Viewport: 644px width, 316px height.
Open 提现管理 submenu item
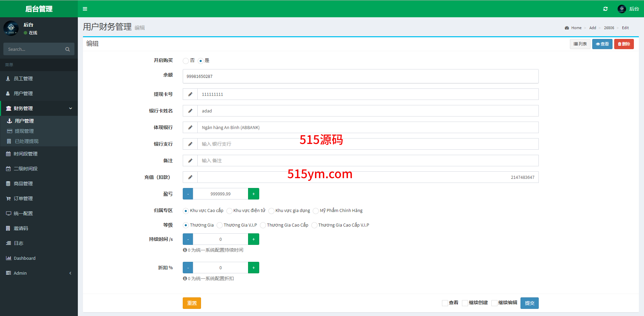click(24, 131)
